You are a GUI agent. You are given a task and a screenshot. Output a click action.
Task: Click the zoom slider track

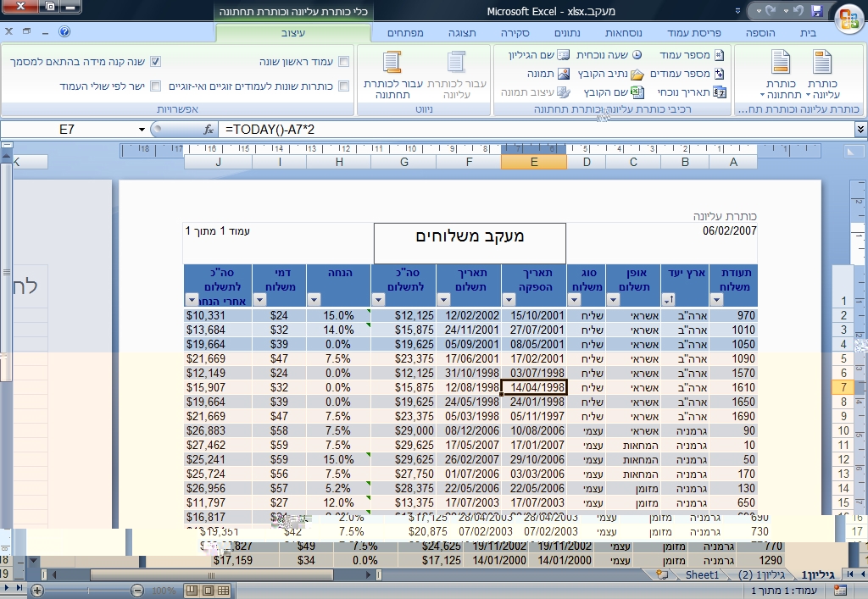click(87, 591)
